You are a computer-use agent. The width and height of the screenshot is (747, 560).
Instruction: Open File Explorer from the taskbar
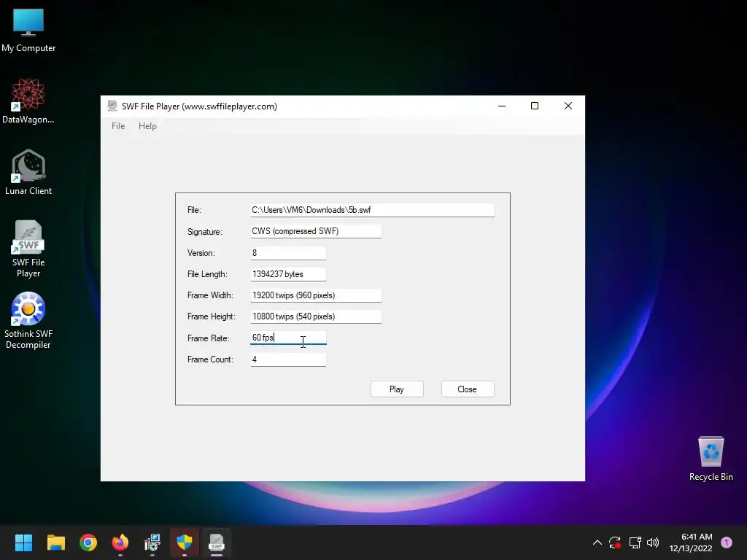tap(55, 542)
